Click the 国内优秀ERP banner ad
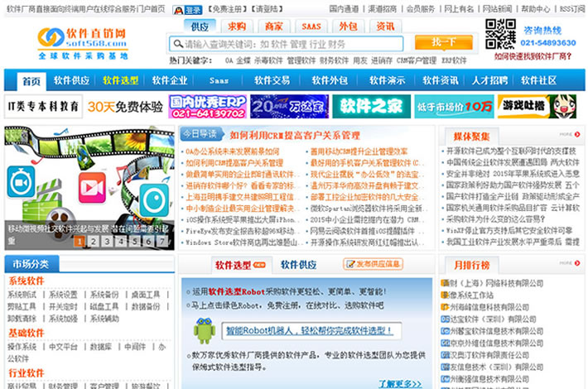588x389 pixels. [x=207, y=107]
